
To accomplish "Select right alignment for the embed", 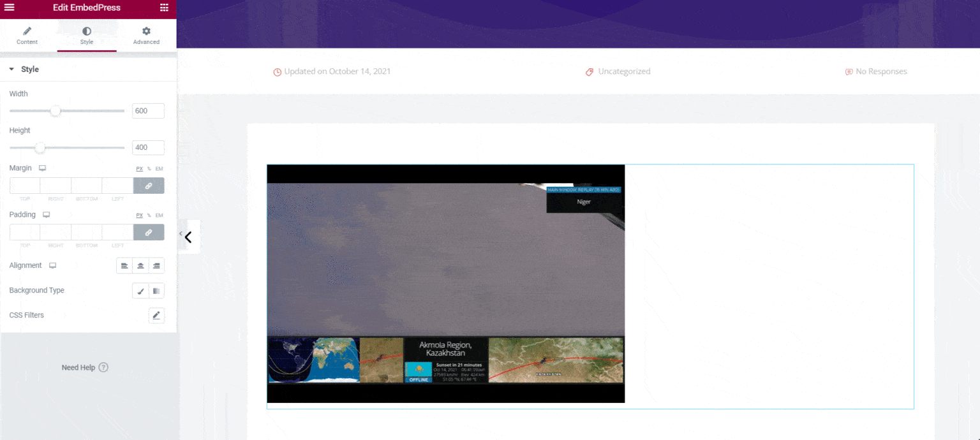I will pyautogui.click(x=156, y=265).
